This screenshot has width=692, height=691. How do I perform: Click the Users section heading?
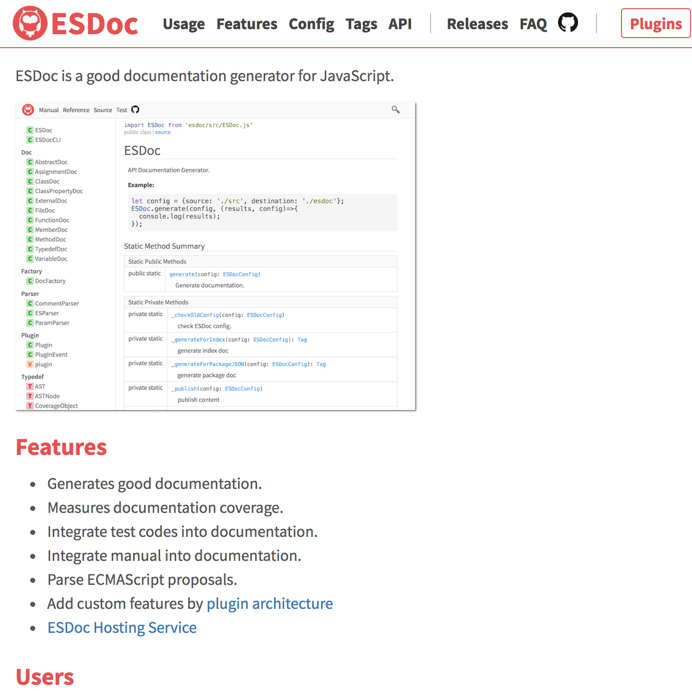point(45,676)
